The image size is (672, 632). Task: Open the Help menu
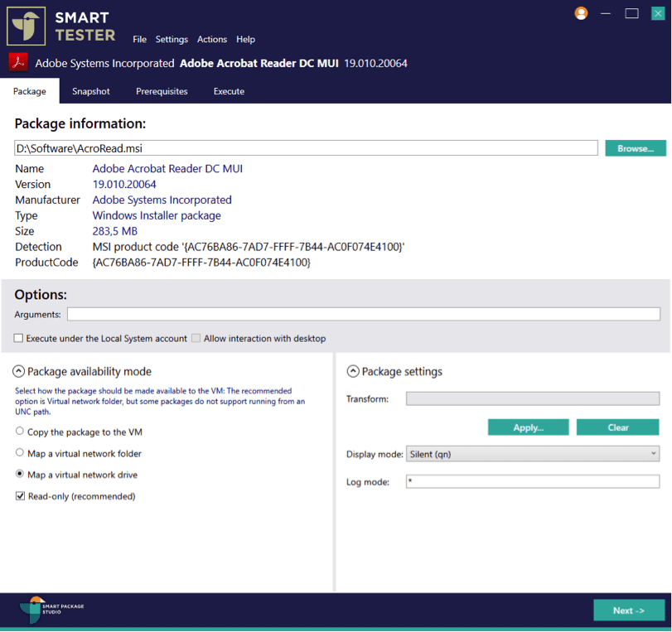point(245,39)
